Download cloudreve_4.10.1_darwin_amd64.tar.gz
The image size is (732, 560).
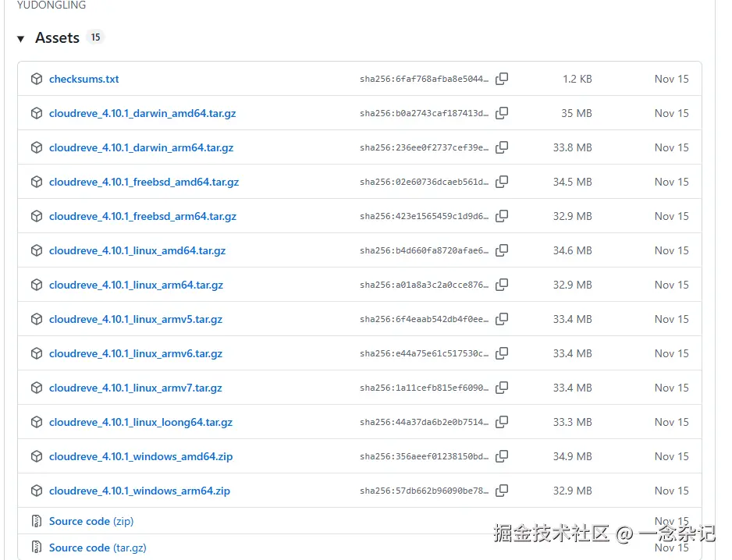click(142, 113)
